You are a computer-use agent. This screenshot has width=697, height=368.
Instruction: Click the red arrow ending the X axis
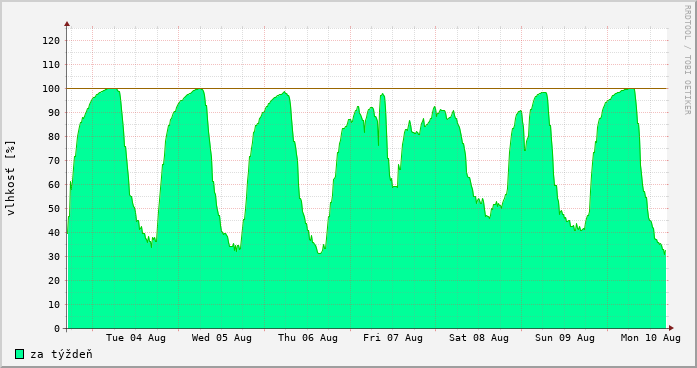(x=671, y=328)
